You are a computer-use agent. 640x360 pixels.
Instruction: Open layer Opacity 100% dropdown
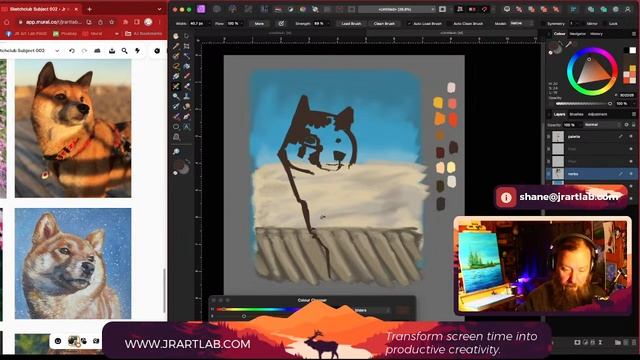(x=572, y=124)
